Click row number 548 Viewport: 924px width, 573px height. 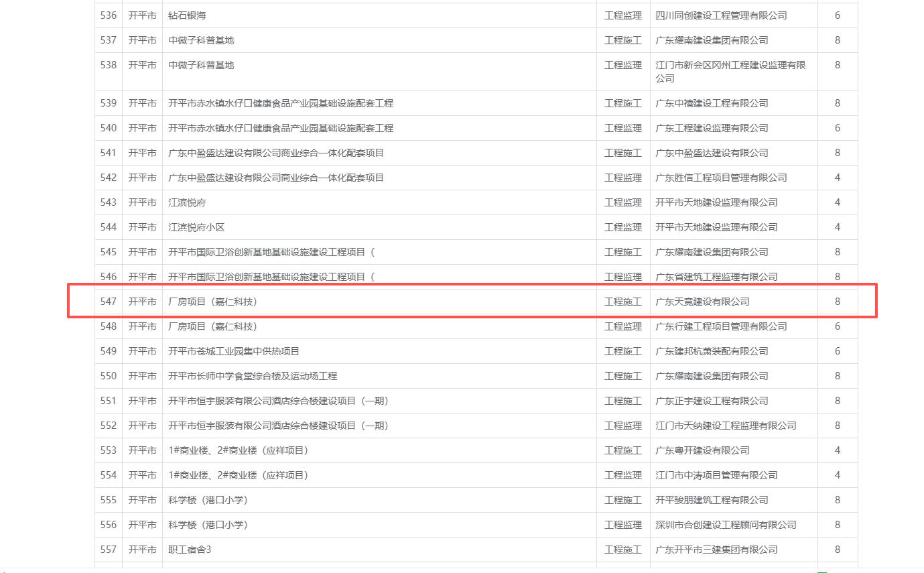(109, 326)
